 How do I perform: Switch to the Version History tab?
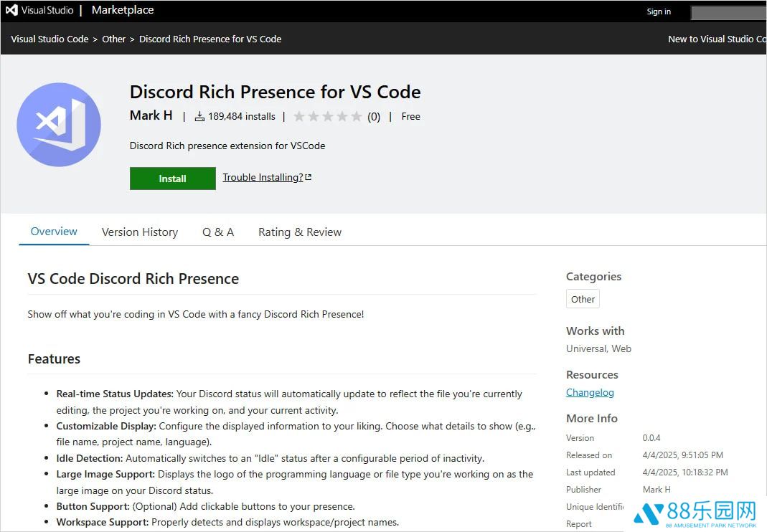[139, 232]
